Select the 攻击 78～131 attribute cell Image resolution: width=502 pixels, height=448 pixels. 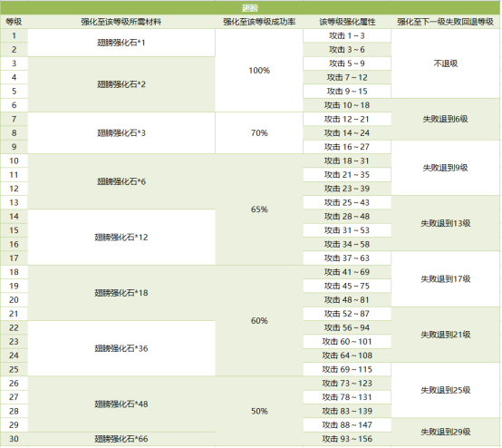tap(347, 397)
